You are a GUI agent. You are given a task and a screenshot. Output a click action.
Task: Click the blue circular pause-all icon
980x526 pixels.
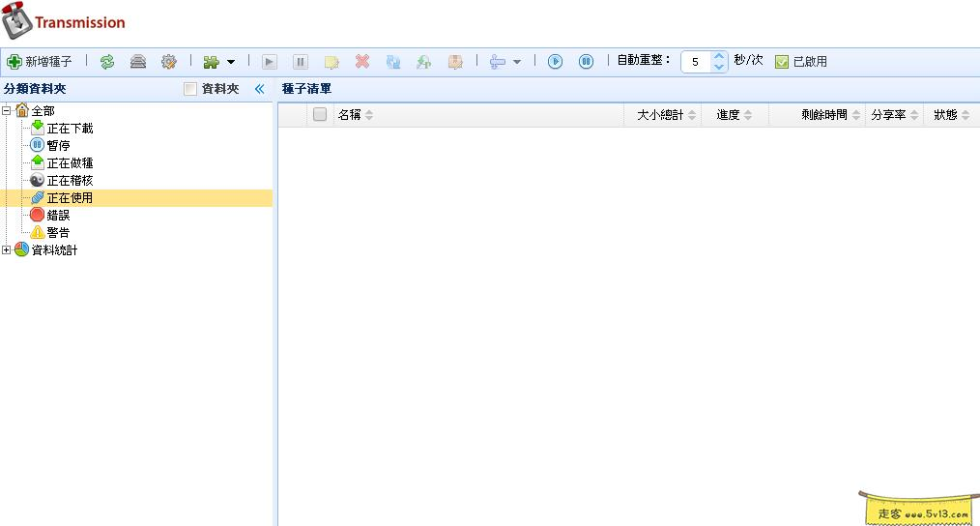tap(586, 61)
